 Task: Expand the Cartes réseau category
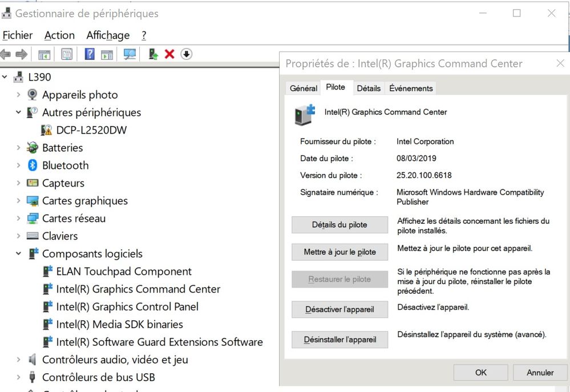click(x=18, y=218)
